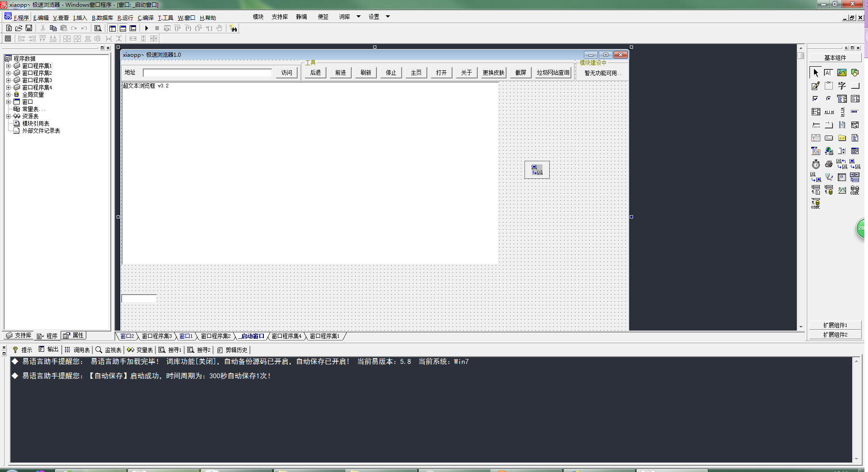Select 模块引用表 in program tree
This screenshot has width=868, height=472.
(x=36, y=123)
